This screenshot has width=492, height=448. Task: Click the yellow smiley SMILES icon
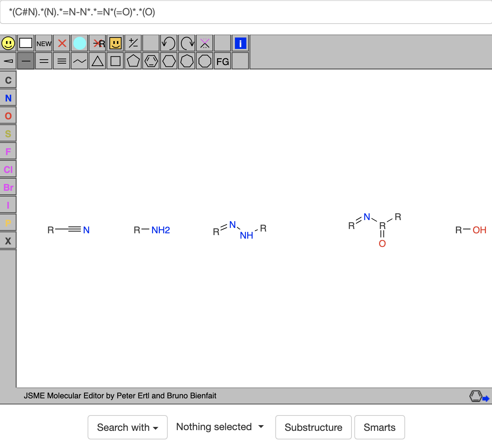point(8,44)
